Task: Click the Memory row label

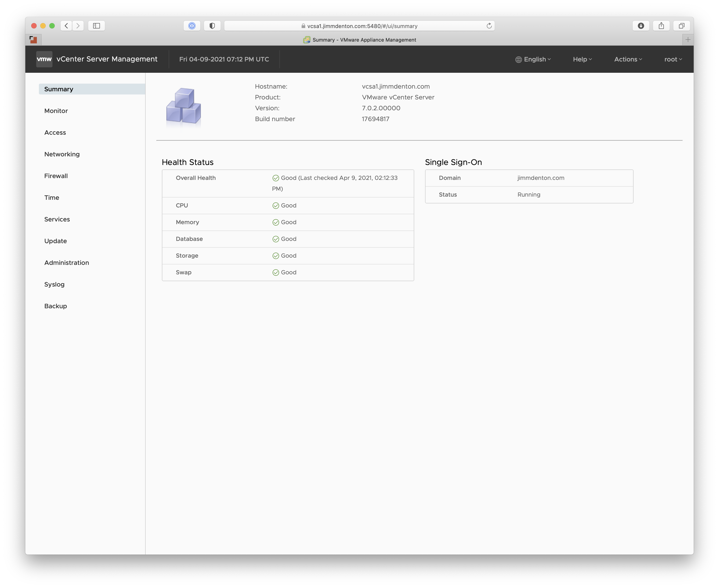Action: (187, 222)
